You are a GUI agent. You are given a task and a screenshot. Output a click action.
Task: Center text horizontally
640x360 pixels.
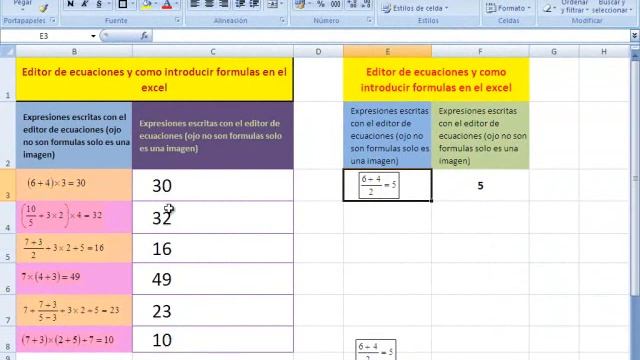(209, 4)
